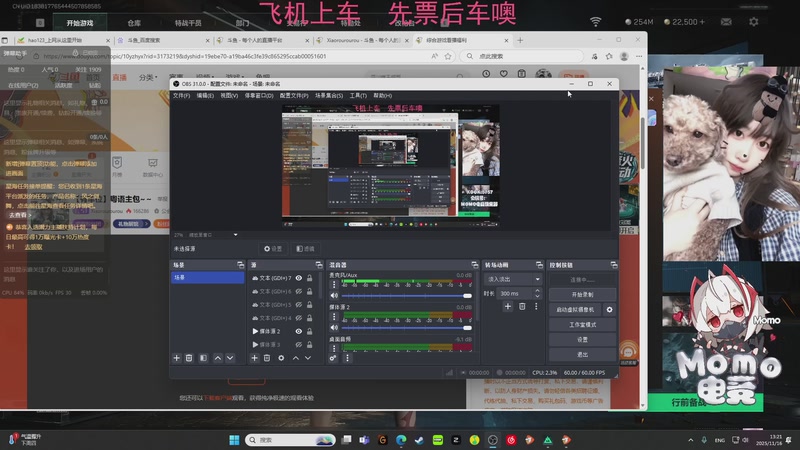The width and height of the screenshot is (800, 450).
Task: Open OBS 编辑(E) menu
Action: pos(205,95)
